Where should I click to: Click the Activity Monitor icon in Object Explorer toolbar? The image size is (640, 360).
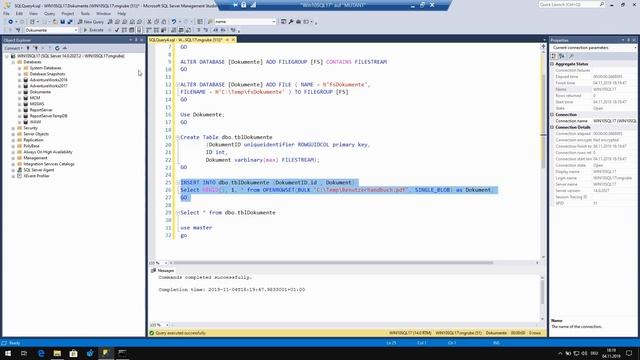coord(65,48)
